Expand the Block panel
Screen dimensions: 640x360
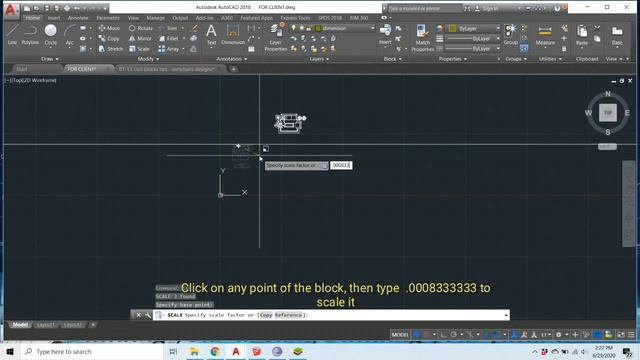tap(392, 59)
